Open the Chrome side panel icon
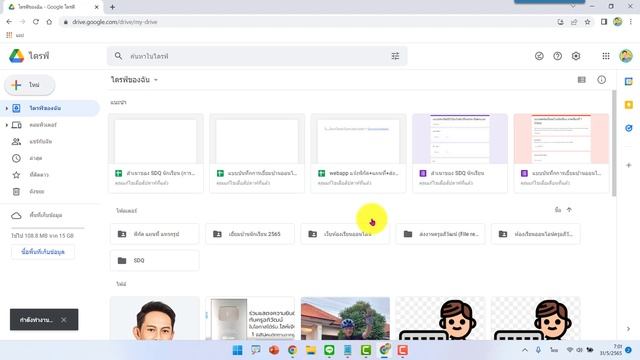Screen dimensions: 640x360 point(604,22)
